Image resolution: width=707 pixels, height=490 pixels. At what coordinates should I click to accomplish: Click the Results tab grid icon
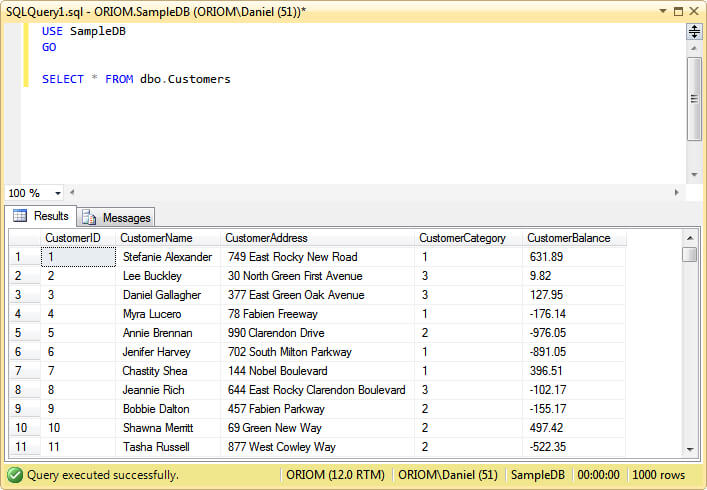[20, 216]
